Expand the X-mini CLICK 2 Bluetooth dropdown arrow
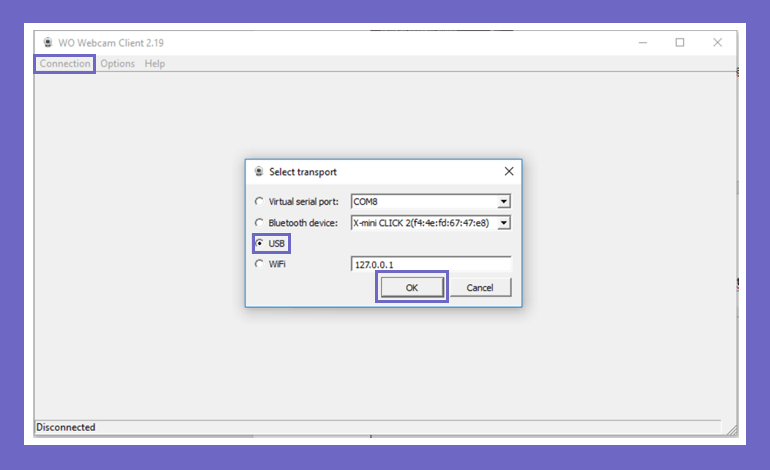This screenshot has height=470, width=770. (504, 223)
